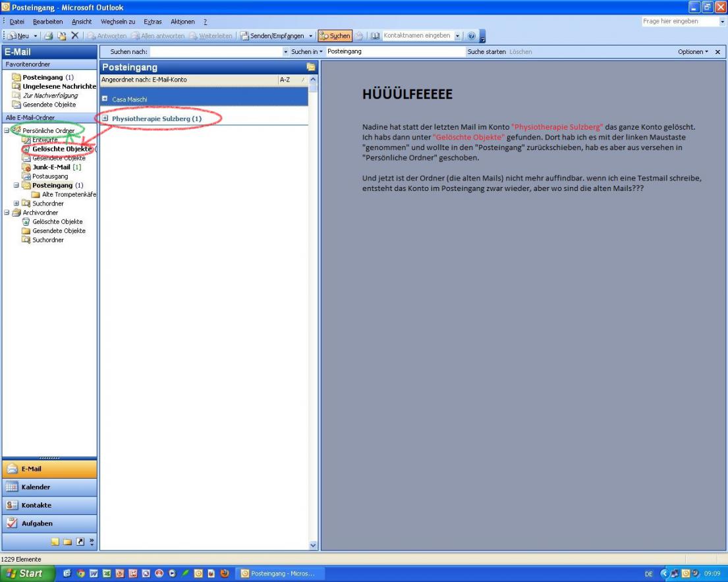Switch to the Kontakte pane
The height and width of the screenshot is (582, 728).
point(49,505)
